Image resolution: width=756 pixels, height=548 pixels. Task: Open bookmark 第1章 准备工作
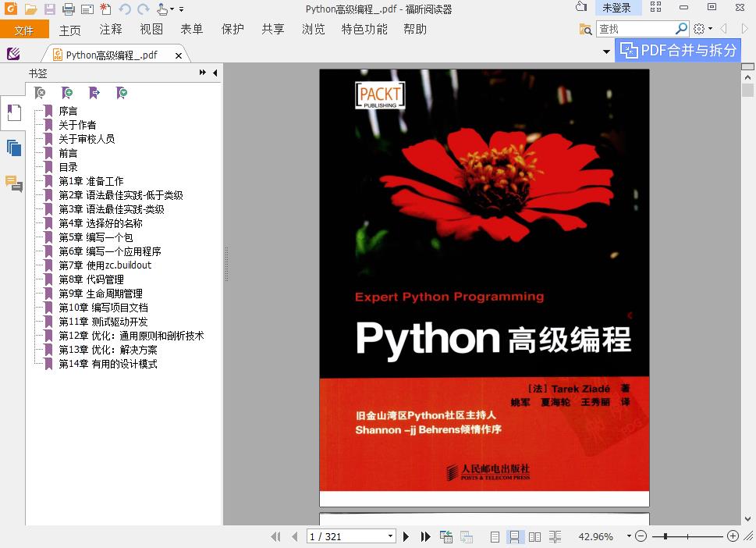point(91,181)
